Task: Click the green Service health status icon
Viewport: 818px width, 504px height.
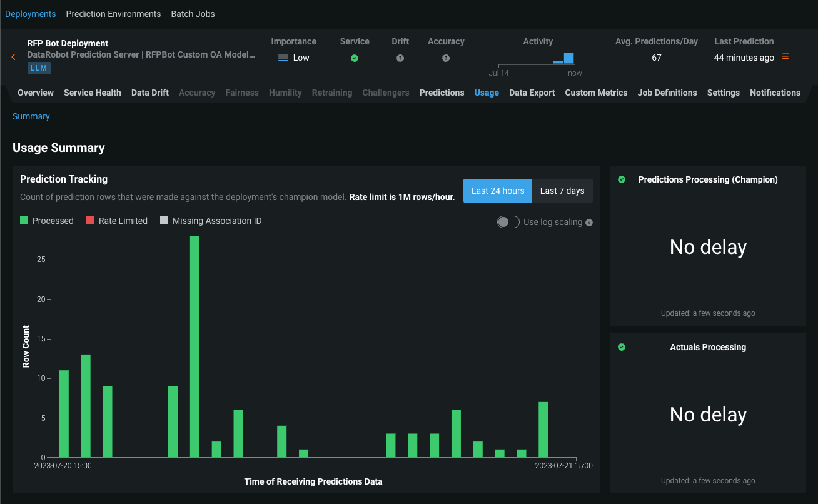Action: pos(355,58)
